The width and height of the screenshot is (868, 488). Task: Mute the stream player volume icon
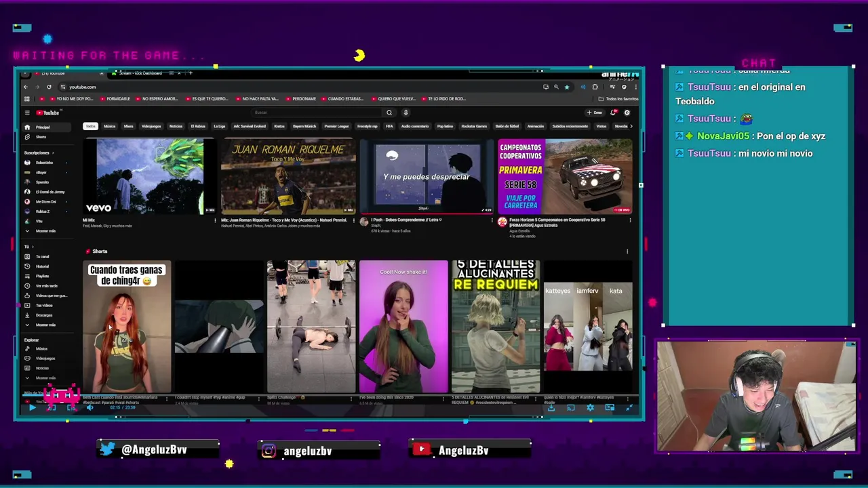[90, 407]
